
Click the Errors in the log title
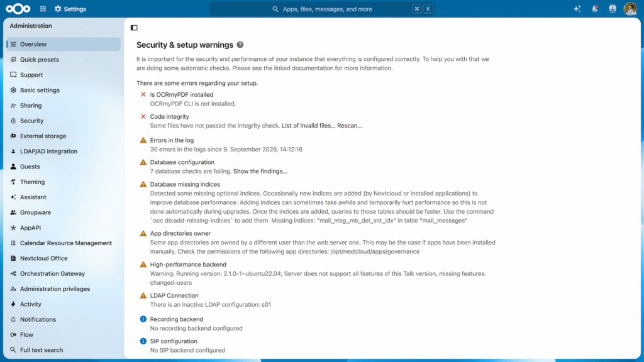tap(172, 140)
